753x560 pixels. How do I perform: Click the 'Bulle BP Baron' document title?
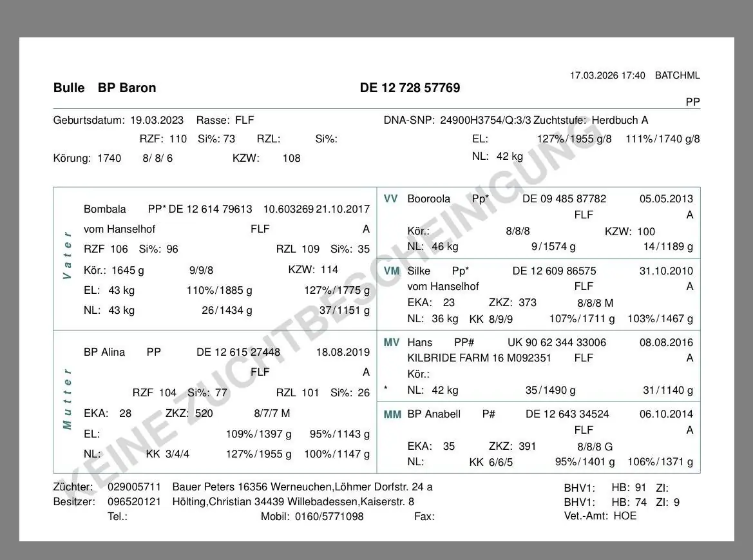click(x=104, y=88)
